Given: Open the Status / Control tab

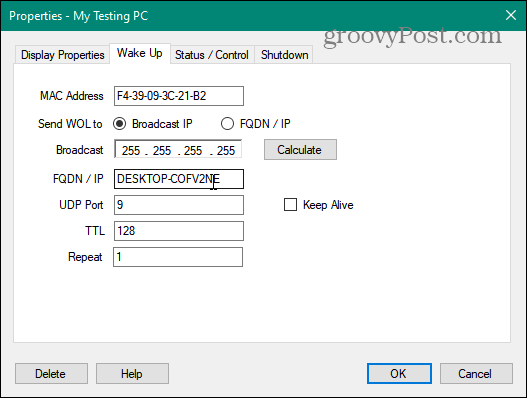Looking at the screenshot, I should pyautogui.click(x=212, y=55).
